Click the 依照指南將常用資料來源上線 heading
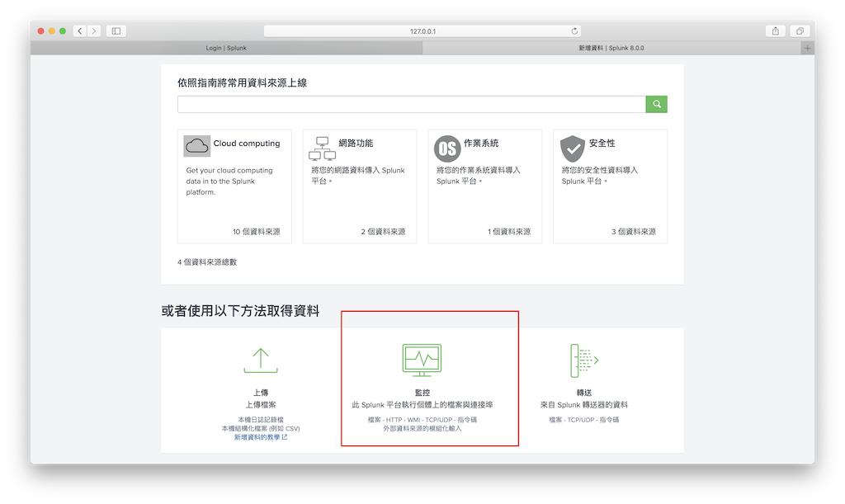845x504 pixels. [x=242, y=83]
